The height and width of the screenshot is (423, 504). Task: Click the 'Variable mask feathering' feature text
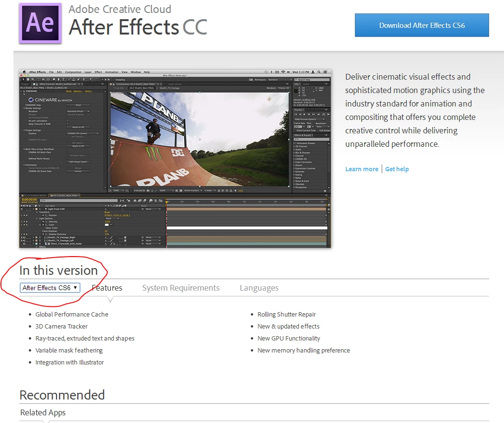tap(69, 351)
